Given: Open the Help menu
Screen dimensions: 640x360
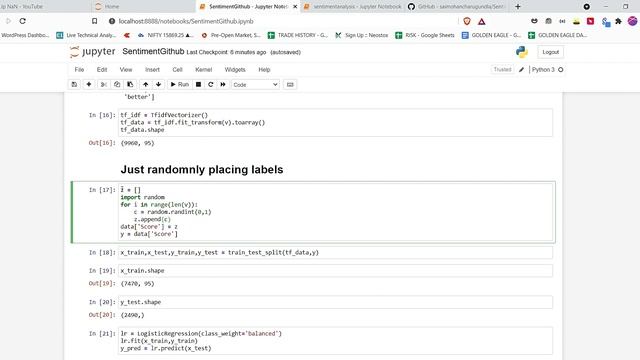Looking at the screenshot, I should coord(264,70).
